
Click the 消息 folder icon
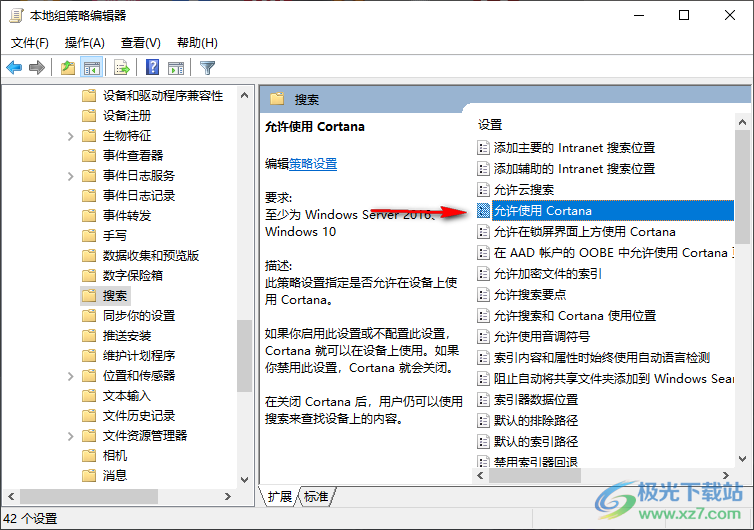click(x=89, y=476)
